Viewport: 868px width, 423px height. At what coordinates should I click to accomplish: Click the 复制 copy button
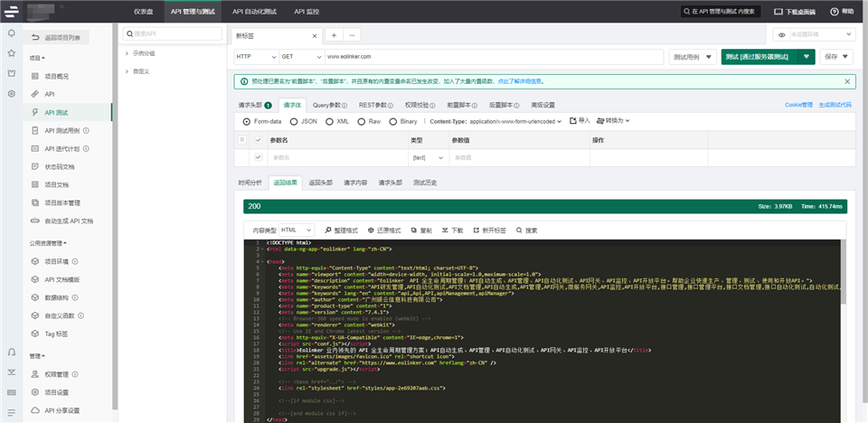pos(421,230)
